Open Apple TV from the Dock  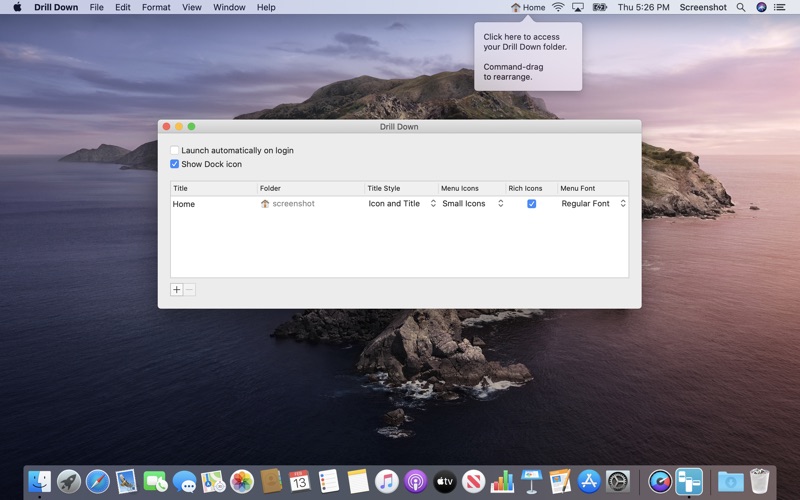tap(444, 481)
